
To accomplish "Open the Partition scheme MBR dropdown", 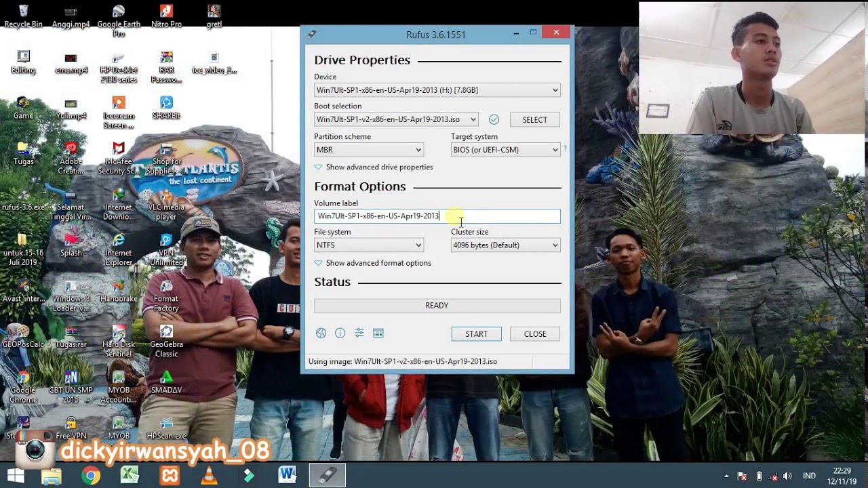I will (x=369, y=150).
